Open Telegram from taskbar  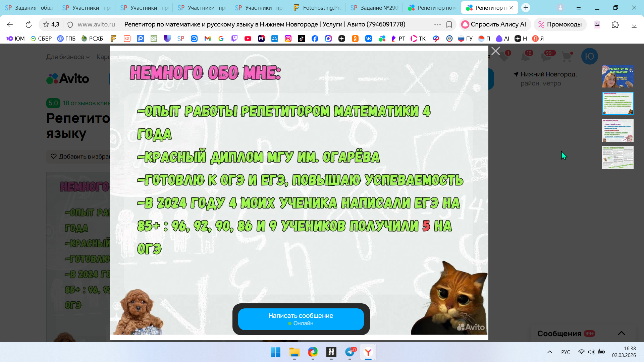(350, 352)
